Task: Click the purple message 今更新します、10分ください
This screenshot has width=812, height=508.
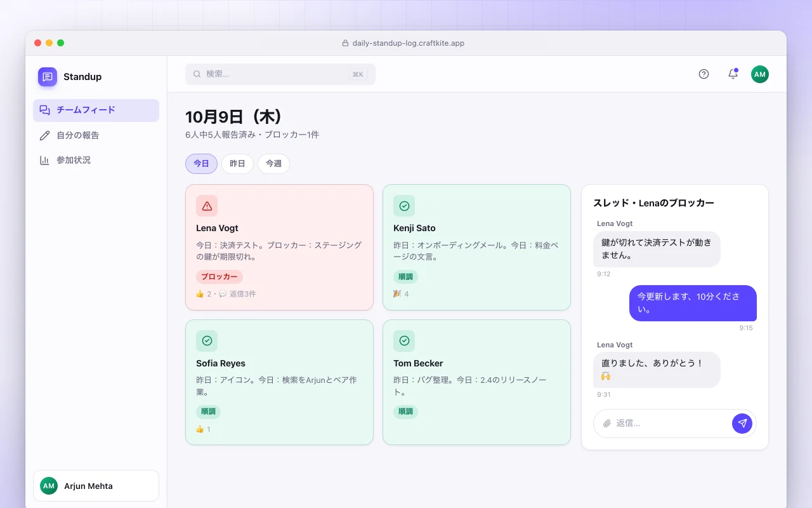Action: point(693,303)
